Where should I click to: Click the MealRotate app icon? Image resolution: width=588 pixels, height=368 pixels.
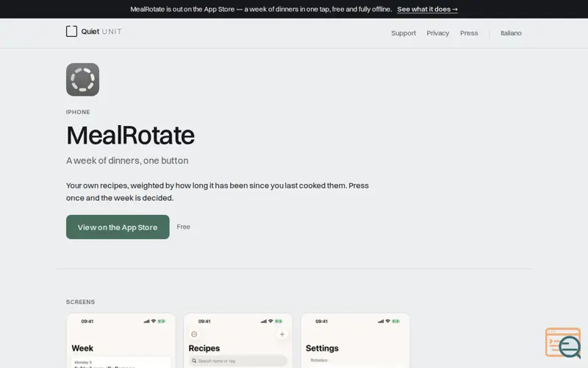click(x=82, y=79)
